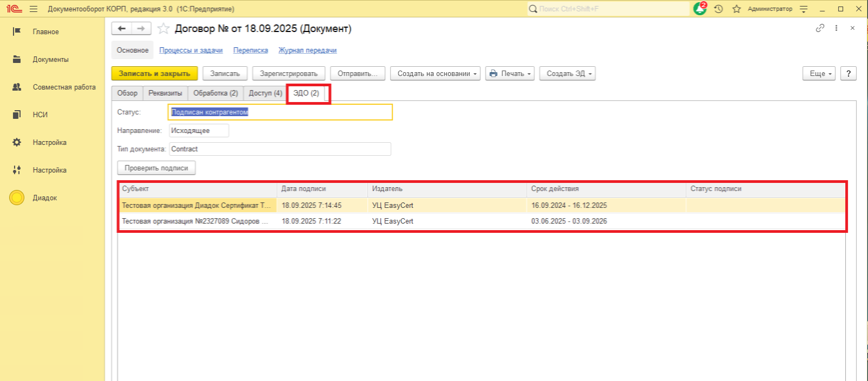Open Диадок section in sidebar
The image size is (868, 381).
click(x=44, y=198)
